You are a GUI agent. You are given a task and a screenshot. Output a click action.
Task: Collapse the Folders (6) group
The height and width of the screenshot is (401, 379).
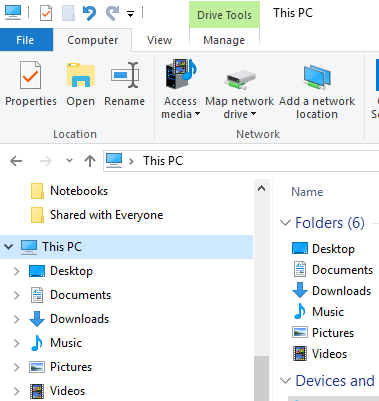(x=285, y=223)
